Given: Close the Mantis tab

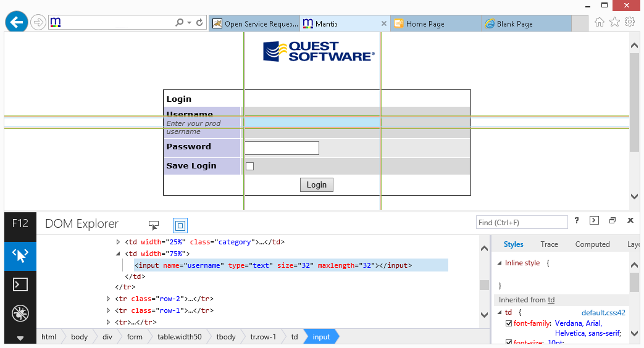Looking at the screenshot, I should pos(384,24).
